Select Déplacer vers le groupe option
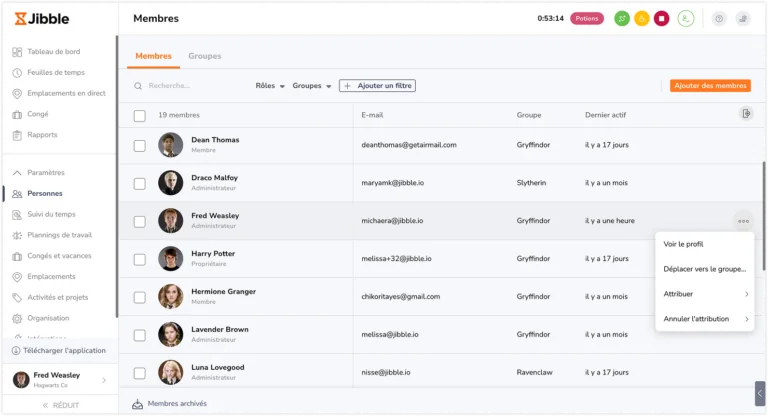This screenshot has width=768, height=416. coord(705,269)
